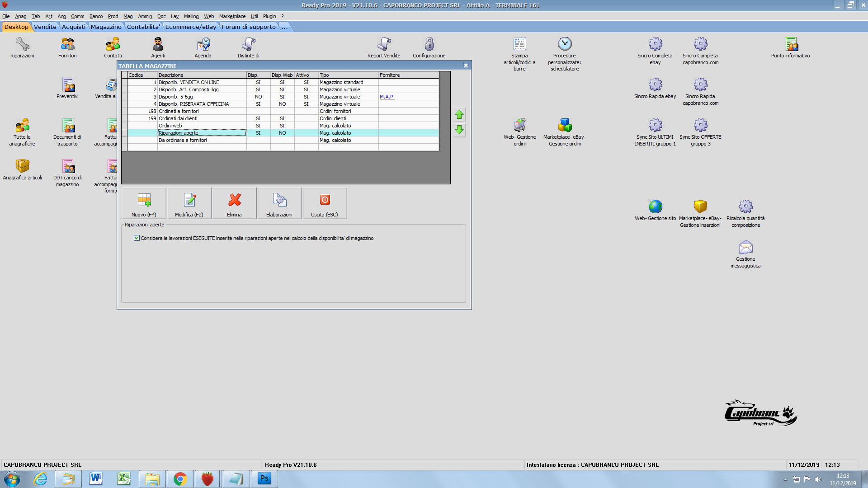Follow the M.A.P. fornitore link

387,97
